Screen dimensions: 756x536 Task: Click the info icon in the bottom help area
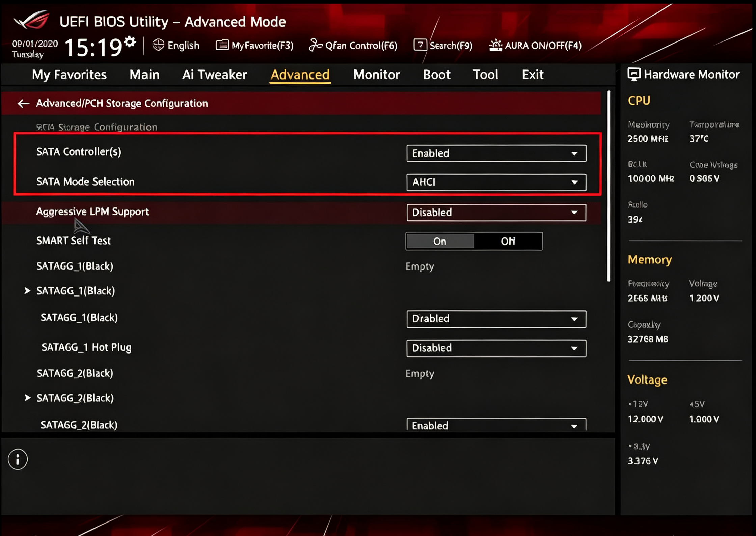18,459
